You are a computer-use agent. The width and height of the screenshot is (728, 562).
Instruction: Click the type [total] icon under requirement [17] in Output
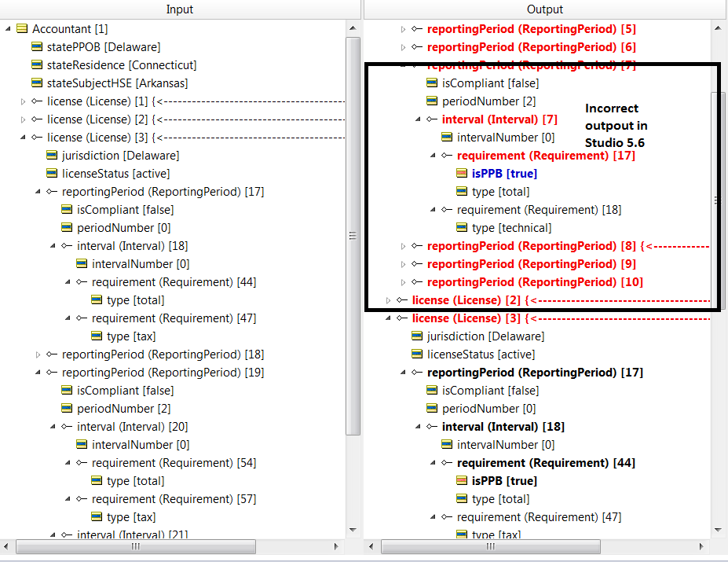462,191
